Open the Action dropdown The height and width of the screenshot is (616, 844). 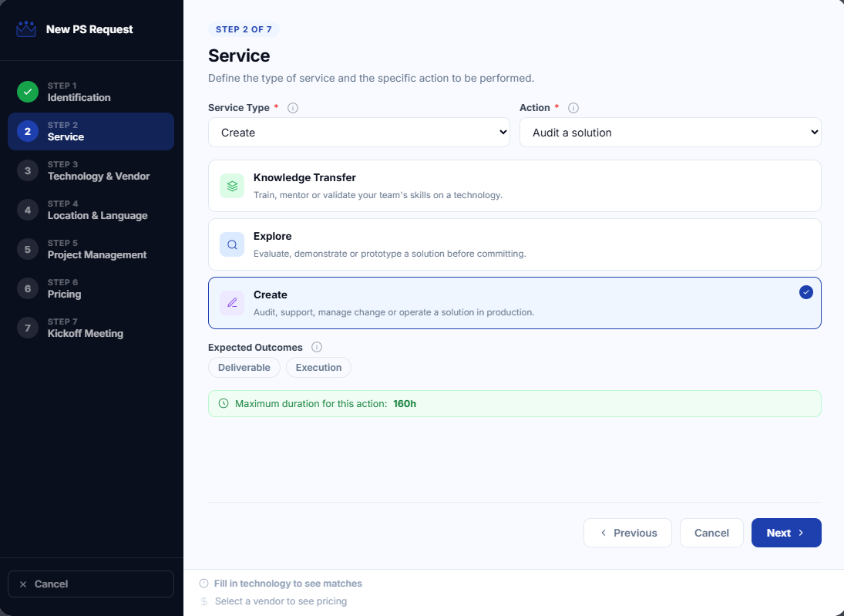coord(670,133)
